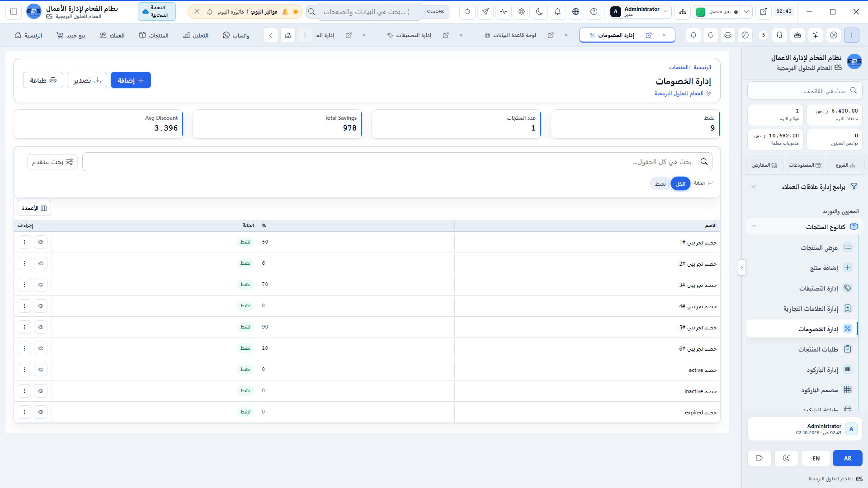
Task: View خصم expired row with eye icon
Action: click(x=41, y=412)
